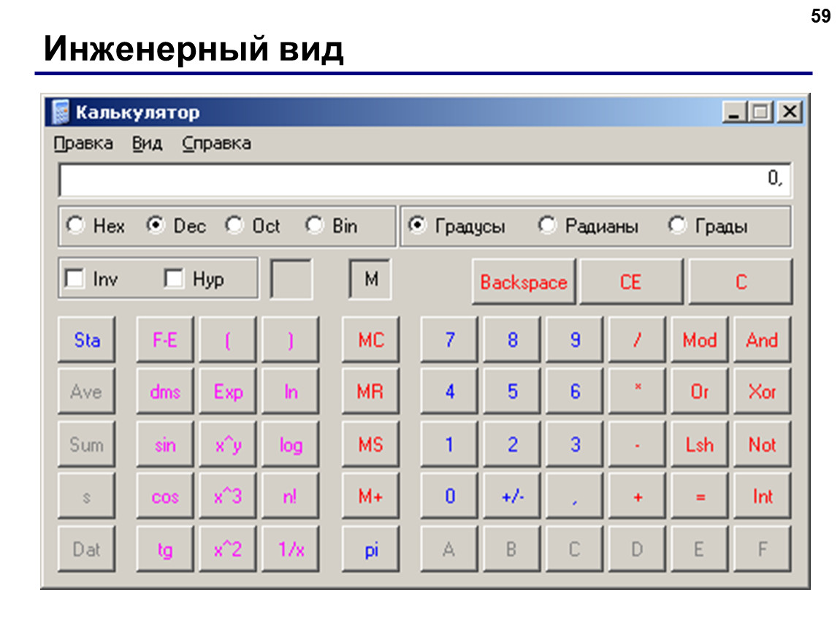Click the Int button
This screenshot has width=840, height=631.
763,496
